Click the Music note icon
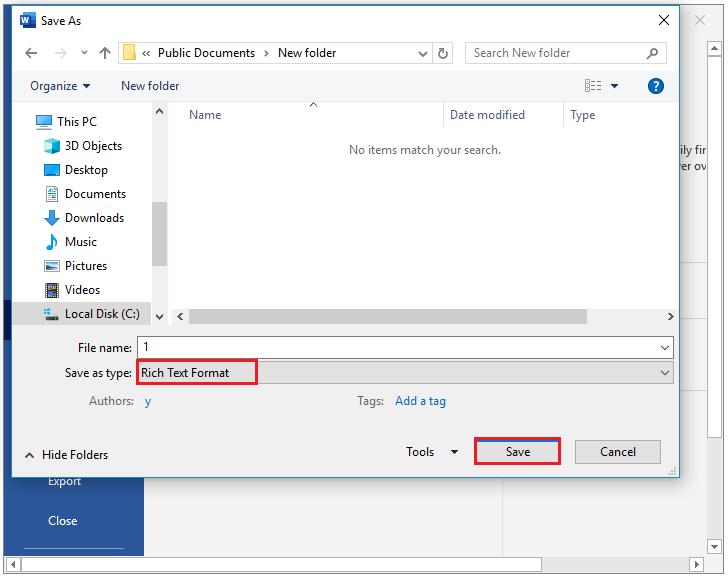The height and width of the screenshot is (576, 728). (x=52, y=242)
